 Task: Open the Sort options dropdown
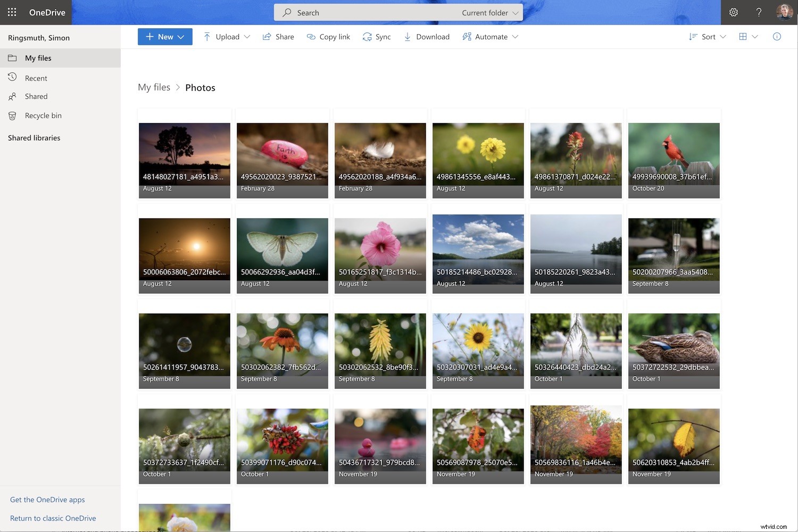click(708, 37)
